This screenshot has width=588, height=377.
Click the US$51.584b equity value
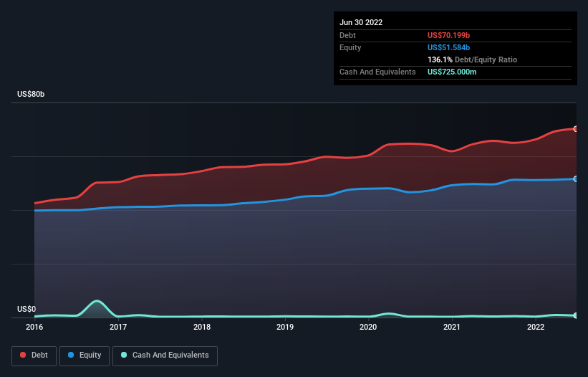pos(448,47)
